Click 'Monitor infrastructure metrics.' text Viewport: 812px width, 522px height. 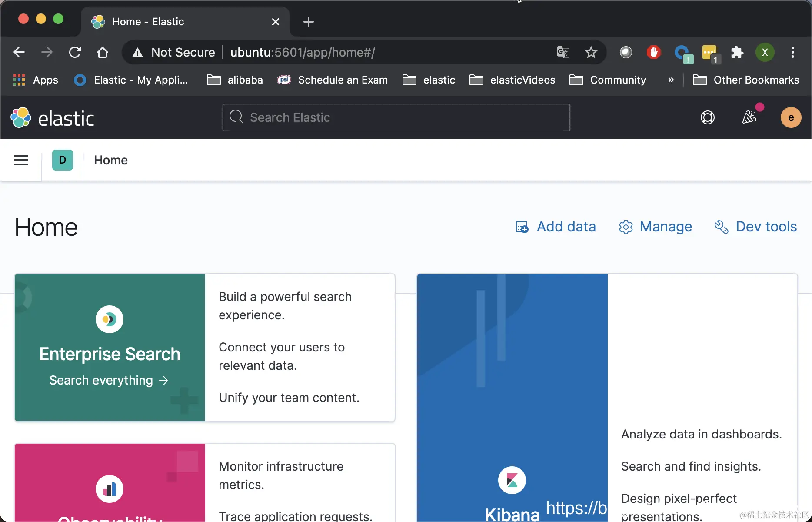(x=281, y=475)
